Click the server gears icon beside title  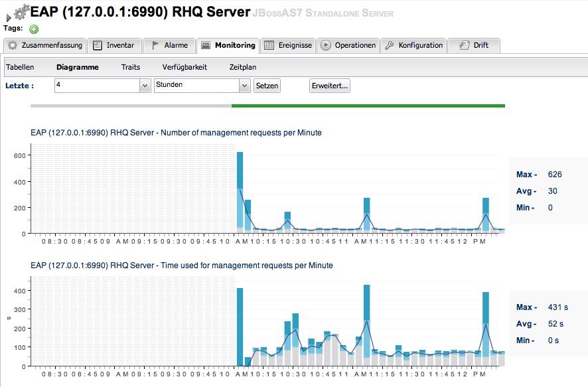pos(21,12)
